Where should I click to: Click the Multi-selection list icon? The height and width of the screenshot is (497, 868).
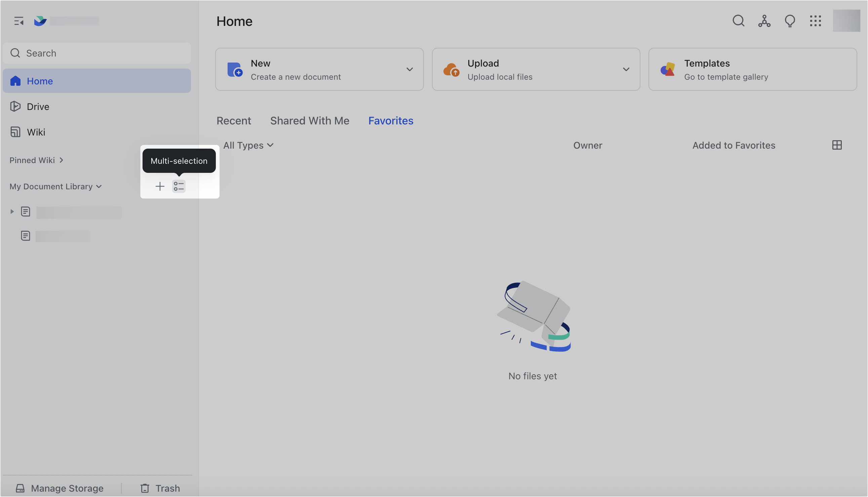tap(179, 186)
